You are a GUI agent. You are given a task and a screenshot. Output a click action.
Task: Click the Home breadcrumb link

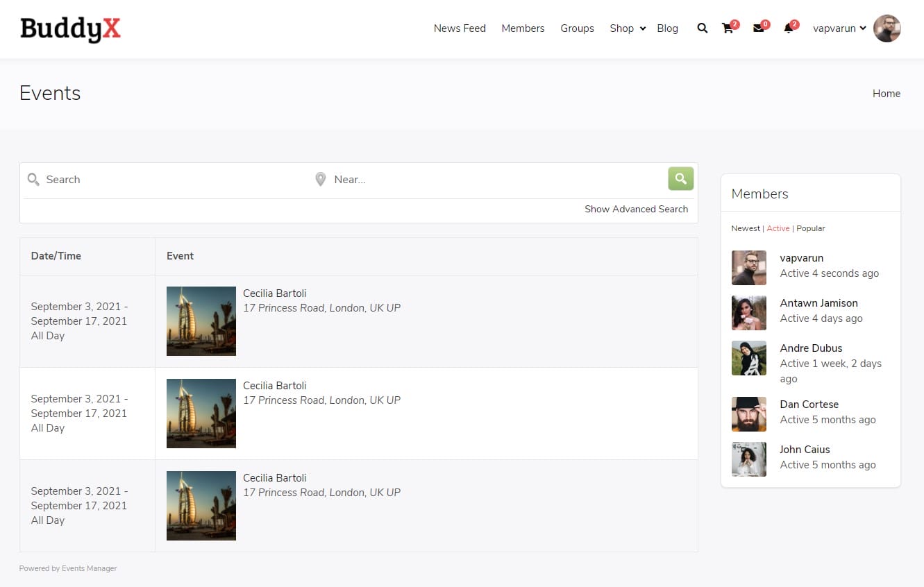point(886,94)
